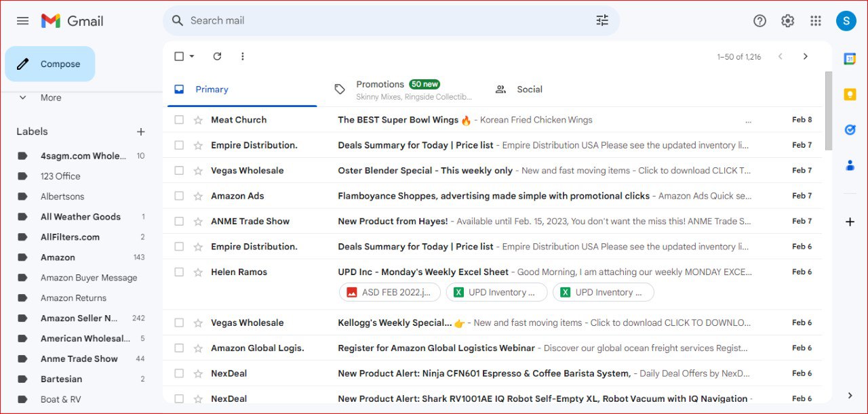Click the Gmail logo

click(x=73, y=21)
